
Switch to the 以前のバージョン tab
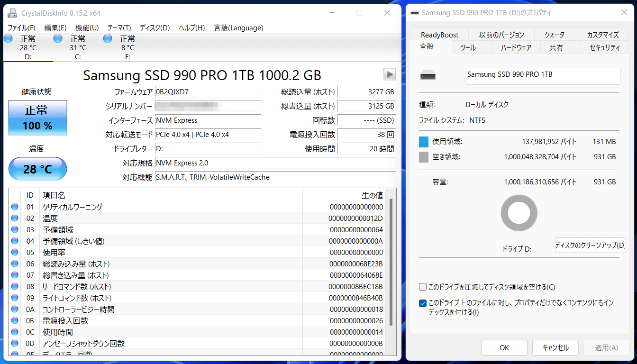click(x=501, y=35)
